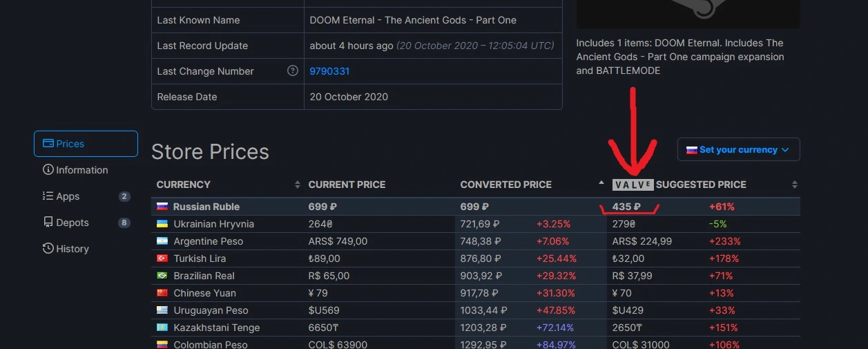Click the CURRENT PRICE column header
Viewport: 868px width, 349px height.
pos(347,185)
